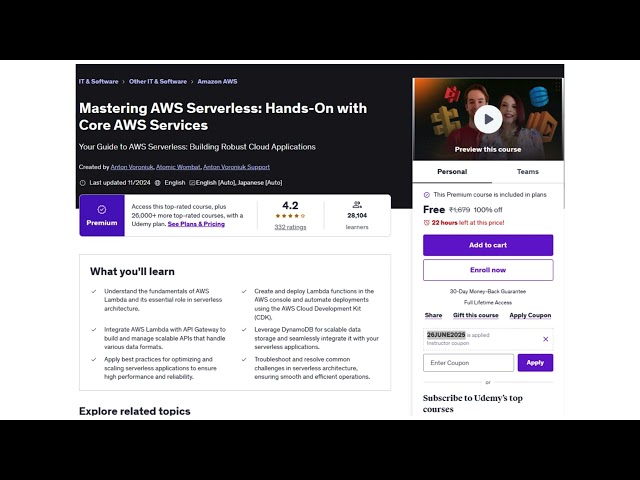Click the '26JUNE2025' coupon code text
The height and width of the screenshot is (480, 640).
pyautogui.click(x=446, y=335)
